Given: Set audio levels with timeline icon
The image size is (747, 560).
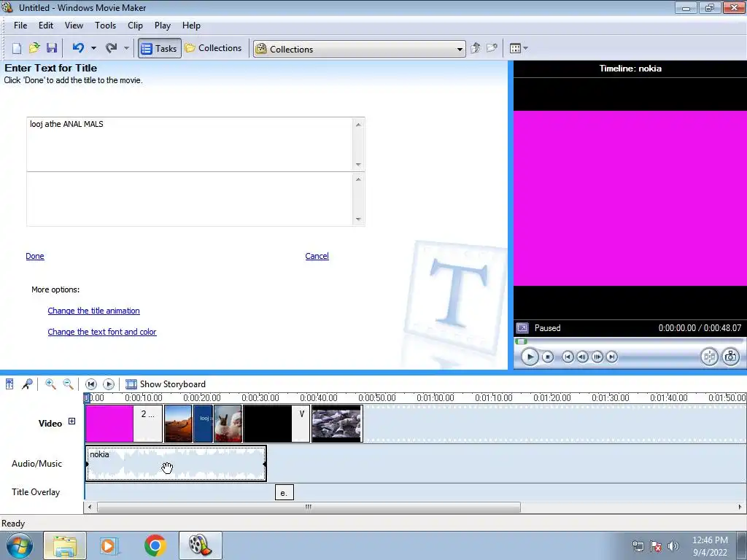Looking at the screenshot, I should 9,384.
